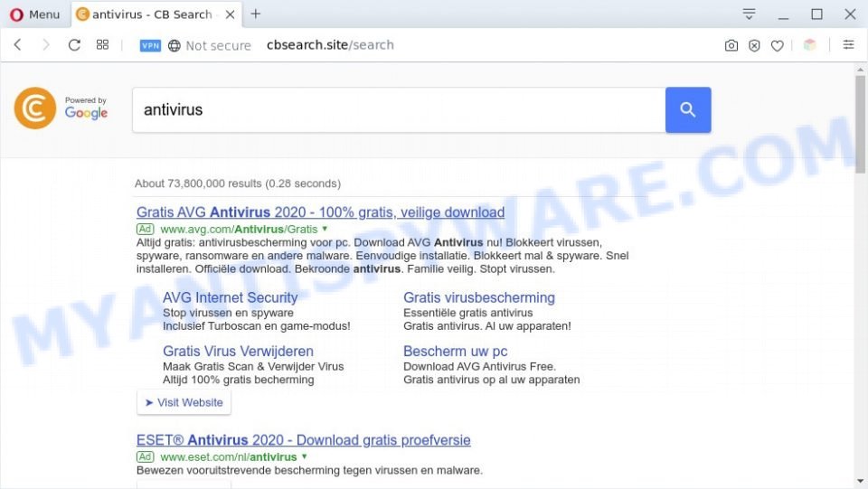Image resolution: width=868 pixels, height=489 pixels.
Task: Click the scrollbar up arrow
Action: [x=860, y=70]
